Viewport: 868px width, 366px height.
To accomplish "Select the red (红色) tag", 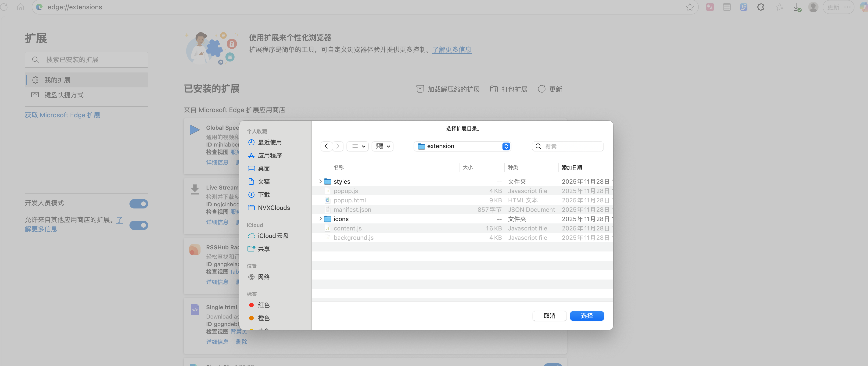I will coord(263,305).
